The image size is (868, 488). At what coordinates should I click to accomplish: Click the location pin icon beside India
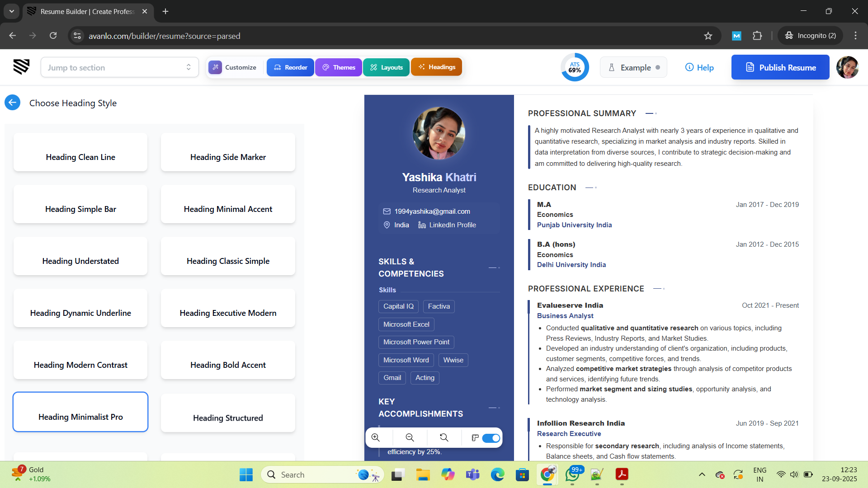point(387,225)
